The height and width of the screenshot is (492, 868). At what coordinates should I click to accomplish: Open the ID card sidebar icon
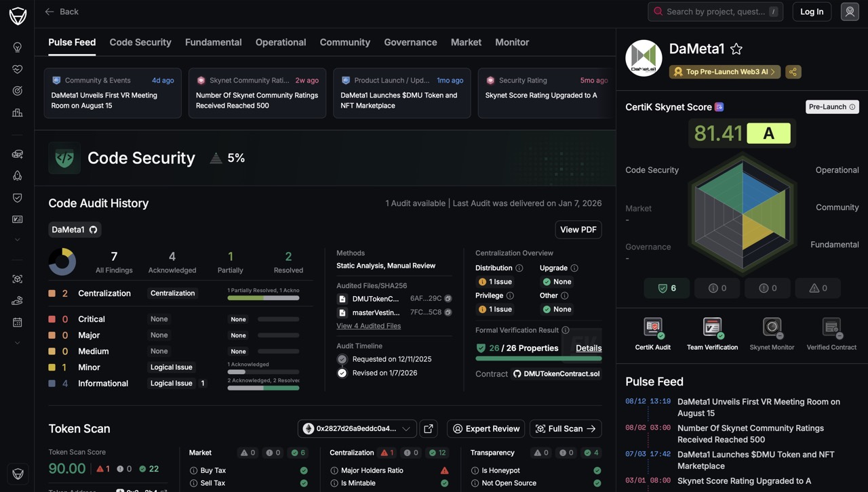point(18,219)
